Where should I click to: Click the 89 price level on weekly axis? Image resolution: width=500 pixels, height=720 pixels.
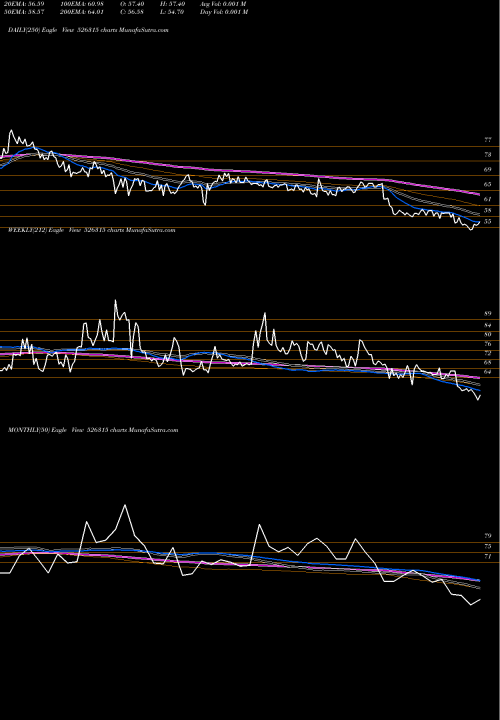pyautogui.click(x=488, y=314)
